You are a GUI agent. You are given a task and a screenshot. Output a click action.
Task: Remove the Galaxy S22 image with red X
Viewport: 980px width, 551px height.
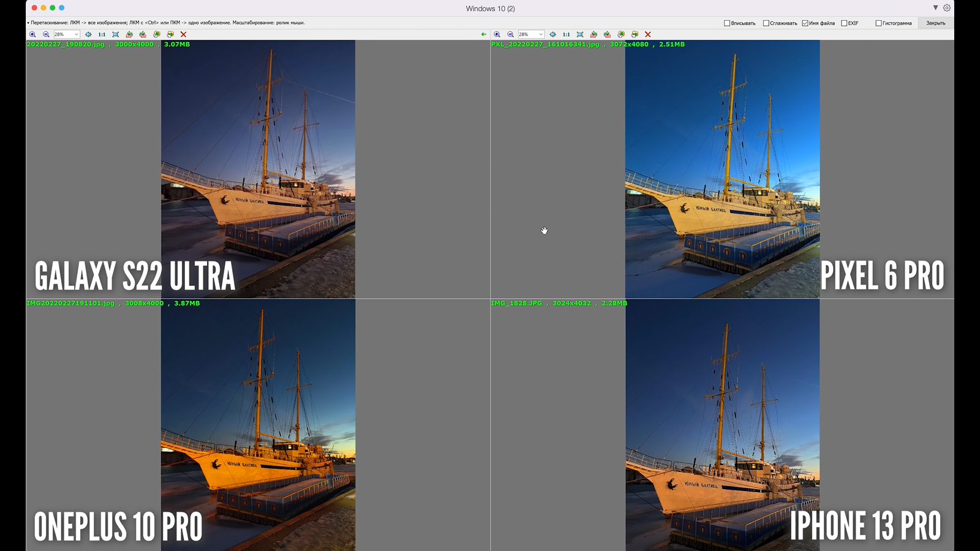(x=183, y=34)
